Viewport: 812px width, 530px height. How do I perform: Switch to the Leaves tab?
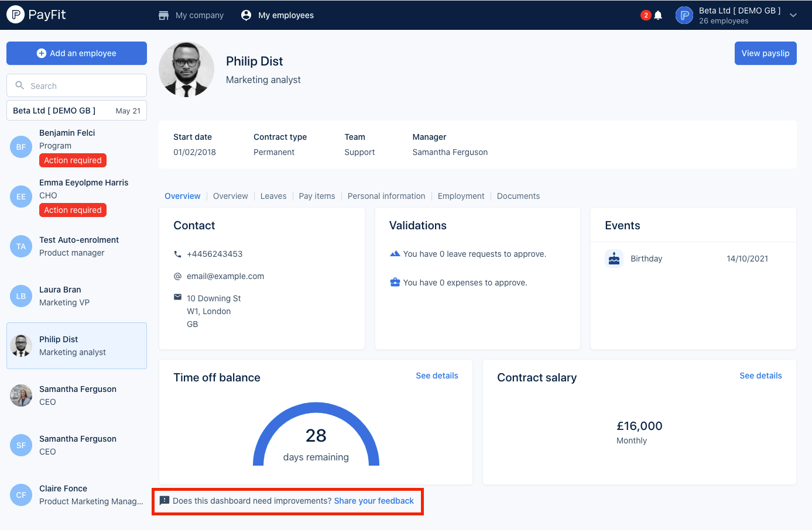coord(273,196)
